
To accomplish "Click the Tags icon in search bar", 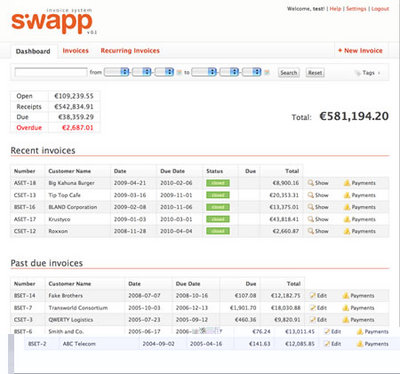I will point(357,73).
